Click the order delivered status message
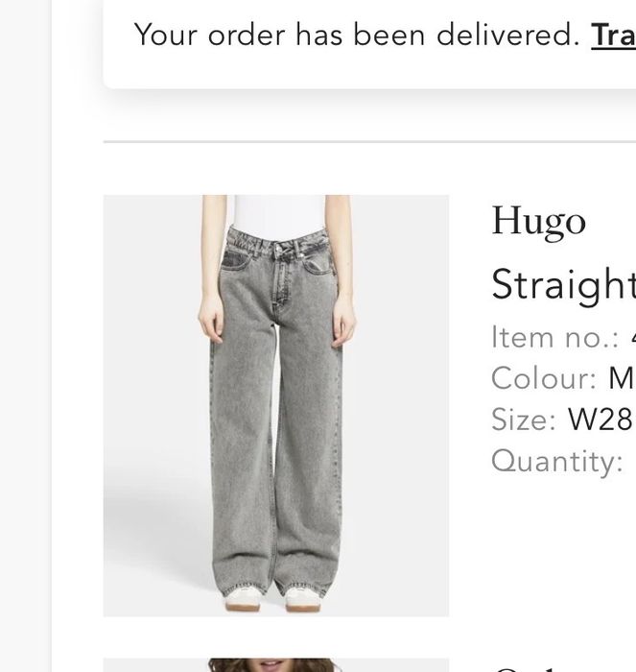 (358, 36)
